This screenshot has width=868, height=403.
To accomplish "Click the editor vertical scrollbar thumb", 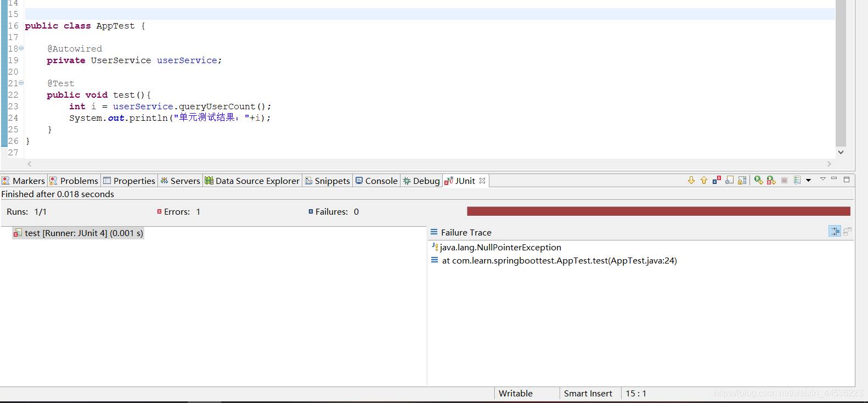I will pyautogui.click(x=841, y=74).
